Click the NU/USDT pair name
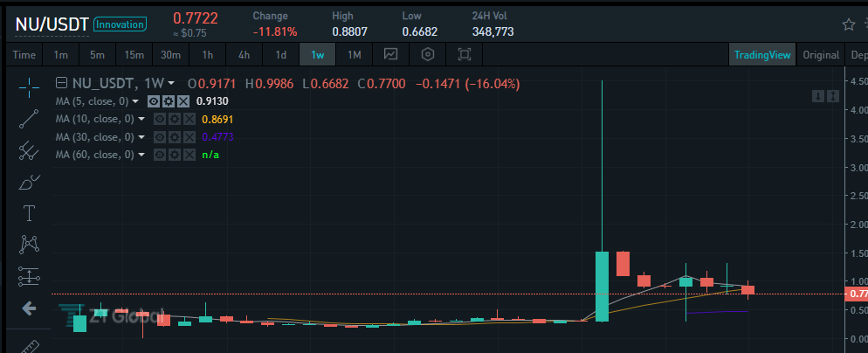868x353 pixels. tap(52, 24)
